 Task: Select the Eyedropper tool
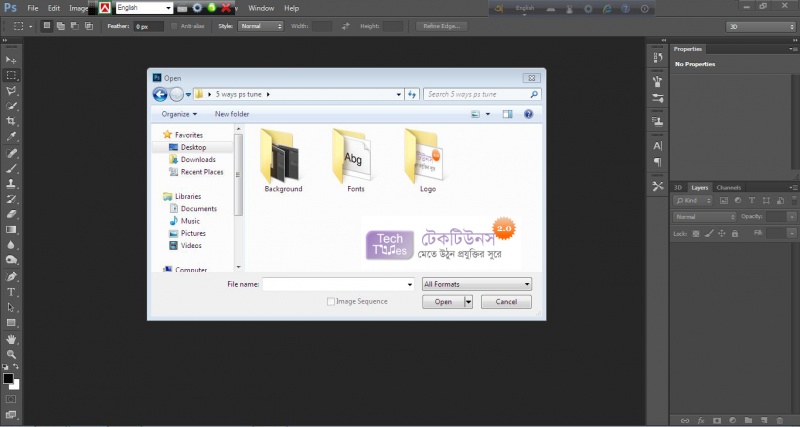(x=11, y=137)
